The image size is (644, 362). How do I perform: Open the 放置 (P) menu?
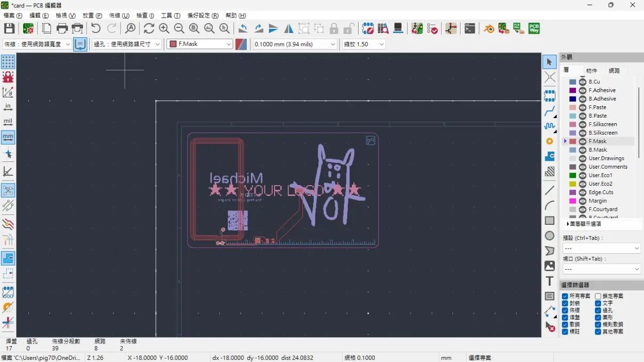(92, 15)
